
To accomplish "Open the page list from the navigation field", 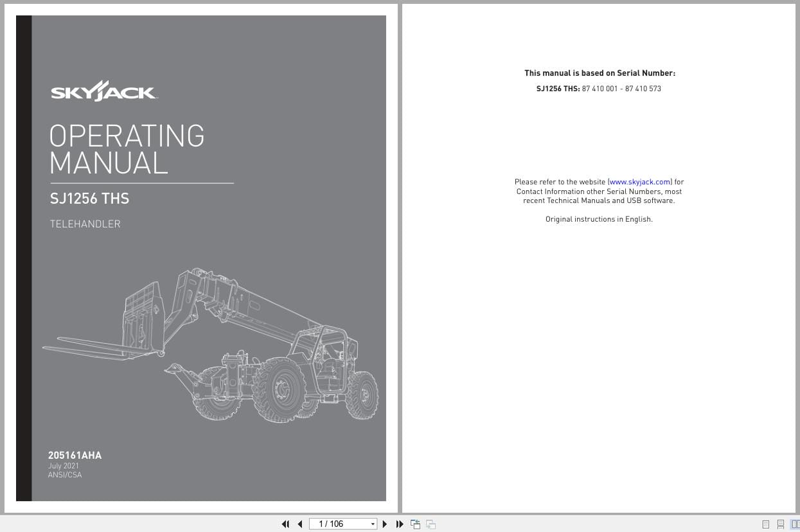I will (x=373, y=524).
